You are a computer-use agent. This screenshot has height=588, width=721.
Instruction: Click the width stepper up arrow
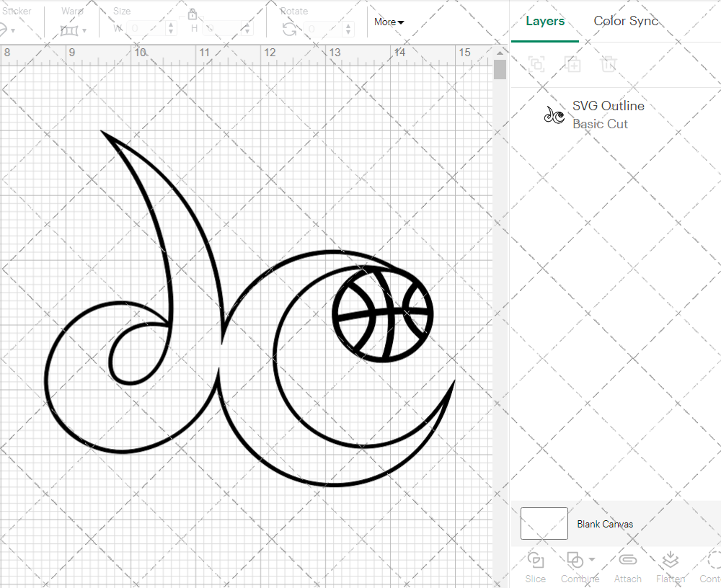[170, 24]
